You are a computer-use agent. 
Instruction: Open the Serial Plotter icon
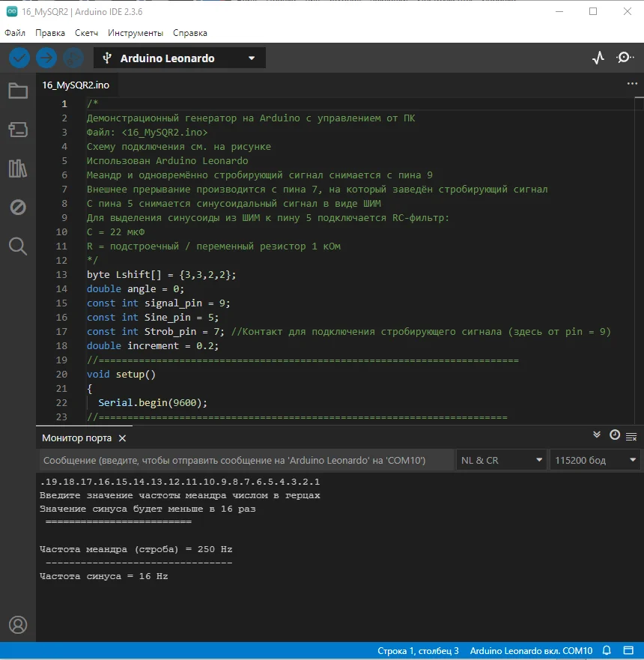598,57
